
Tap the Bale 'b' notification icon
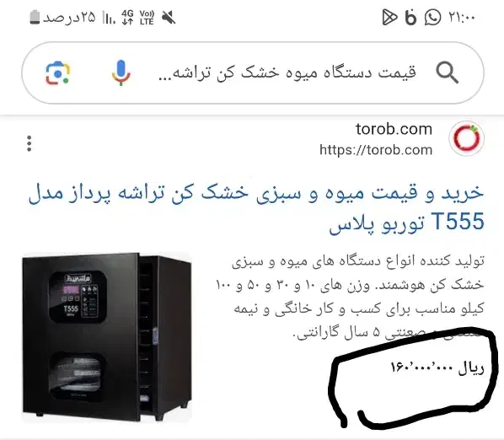(410, 18)
